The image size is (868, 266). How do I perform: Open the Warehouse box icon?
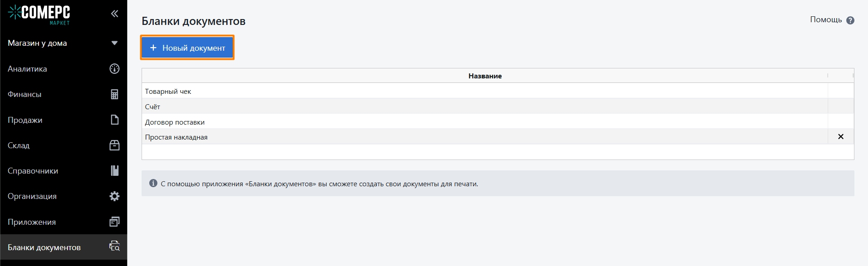coord(114,145)
